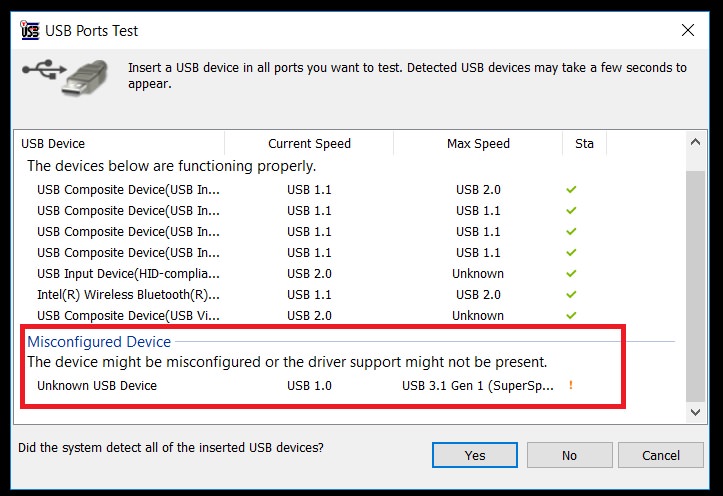The image size is (723, 496).
Task: Click the USB plug illustration icon
Action: 65,76
